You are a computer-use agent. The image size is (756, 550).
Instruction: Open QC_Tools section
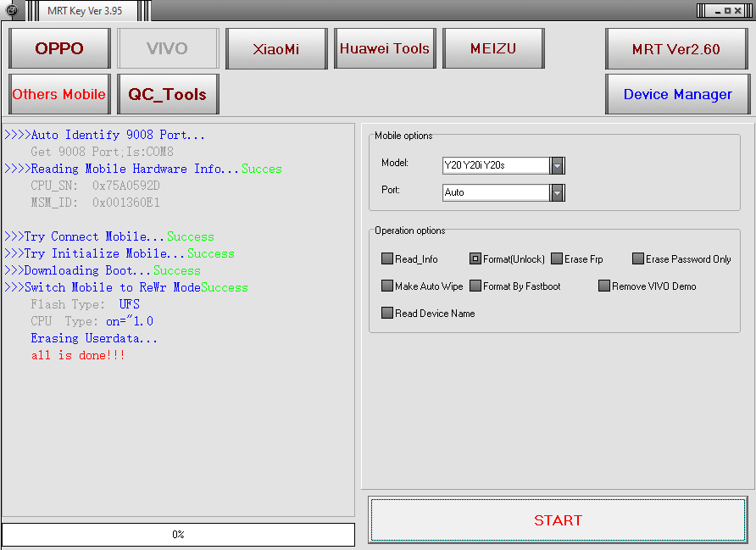tap(168, 94)
